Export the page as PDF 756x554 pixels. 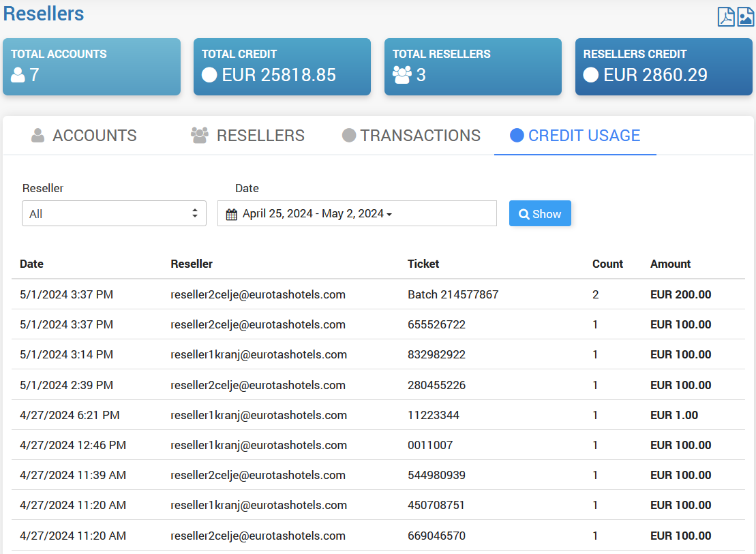[x=726, y=16]
